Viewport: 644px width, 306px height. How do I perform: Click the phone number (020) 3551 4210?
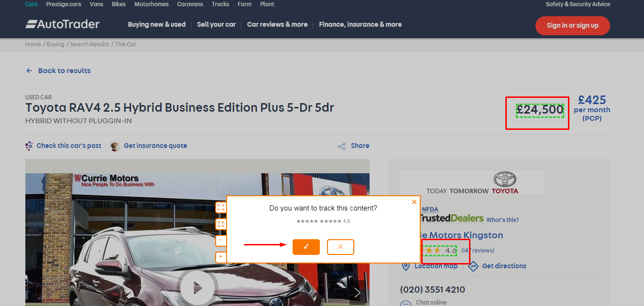click(x=433, y=290)
